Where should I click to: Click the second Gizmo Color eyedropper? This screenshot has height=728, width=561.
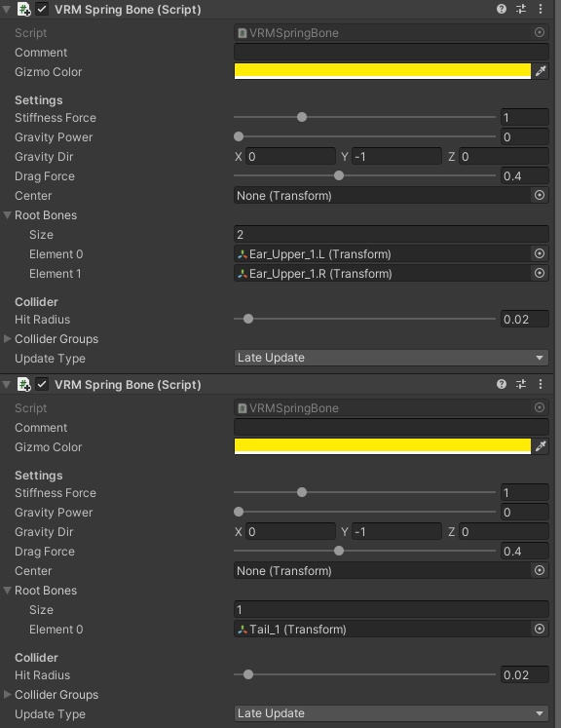tap(541, 446)
